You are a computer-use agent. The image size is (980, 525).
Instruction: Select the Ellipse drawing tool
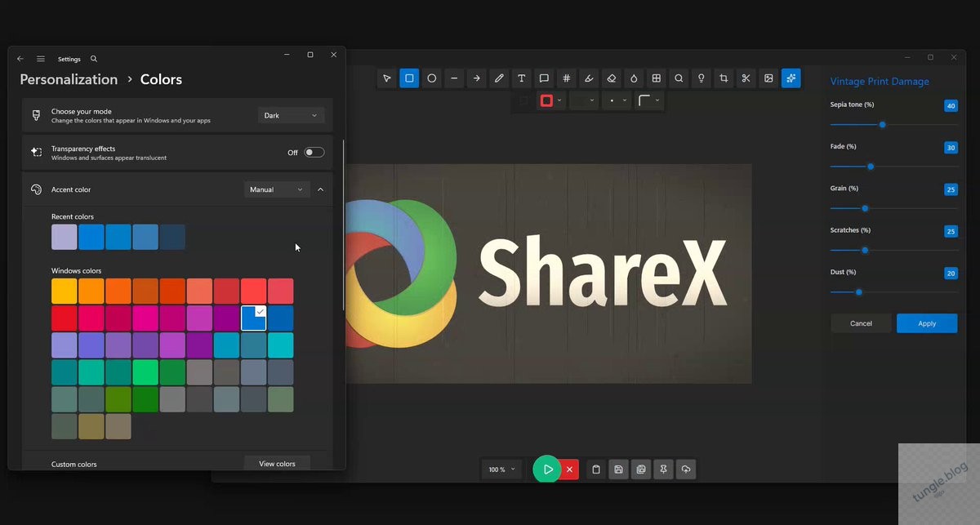(432, 78)
